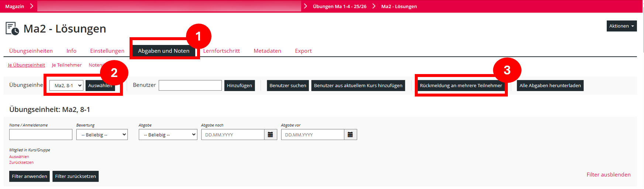Open 'Übungen Ma 1-4 - 25/26' breadcrumb

pos(340,6)
